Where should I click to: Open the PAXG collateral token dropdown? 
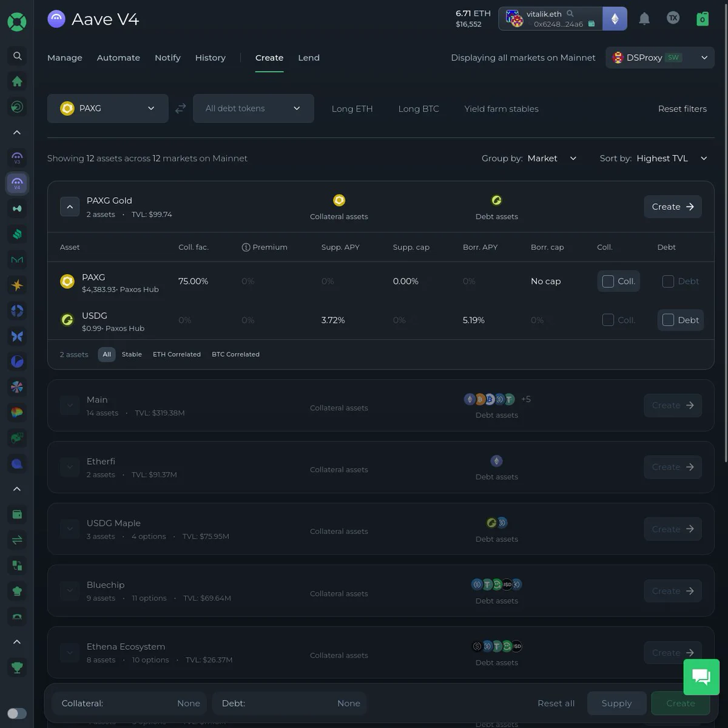click(x=108, y=109)
